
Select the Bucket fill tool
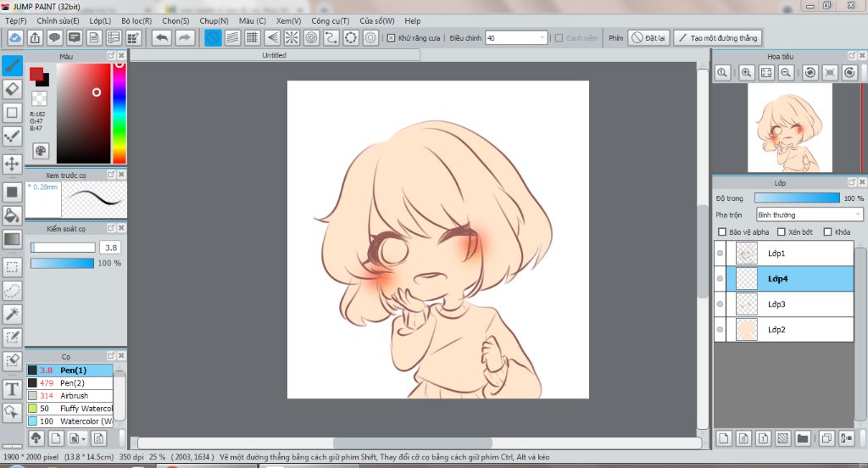[12, 215]
